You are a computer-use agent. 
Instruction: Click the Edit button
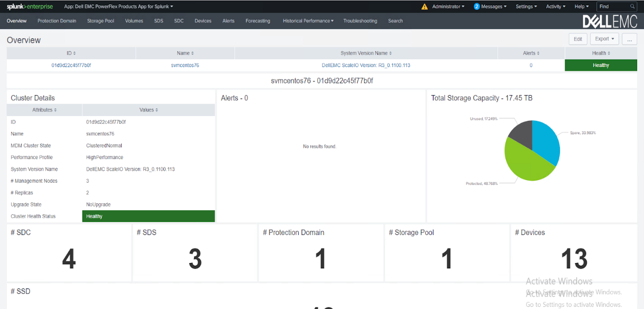577,39
